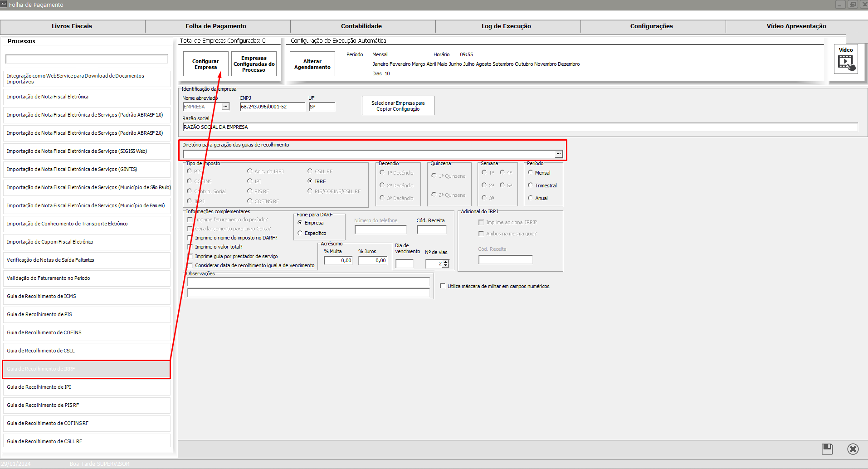Open the Vídeo Apresentação tab

[x=797, y=26]
